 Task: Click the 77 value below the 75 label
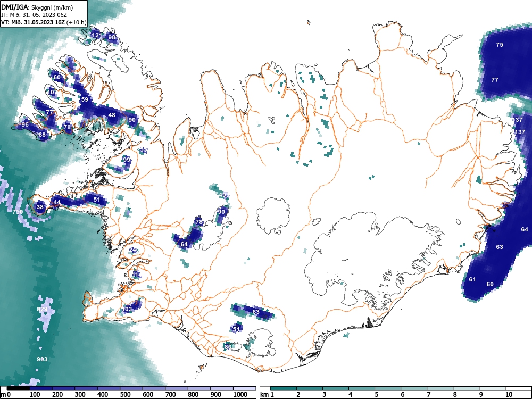tap(495, 80)
